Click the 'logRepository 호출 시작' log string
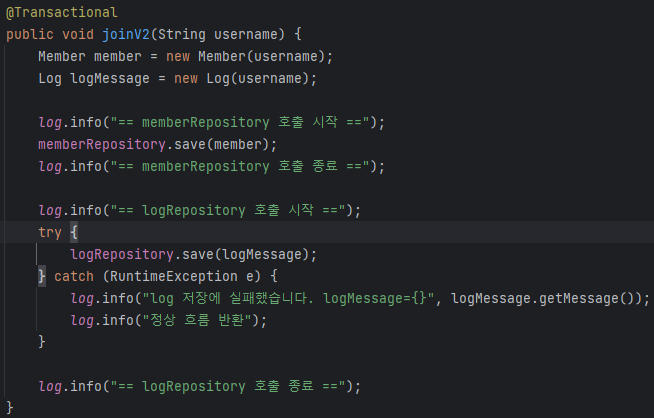The width and height of the screenshot is (654, 418). click(x=228, y=210)
